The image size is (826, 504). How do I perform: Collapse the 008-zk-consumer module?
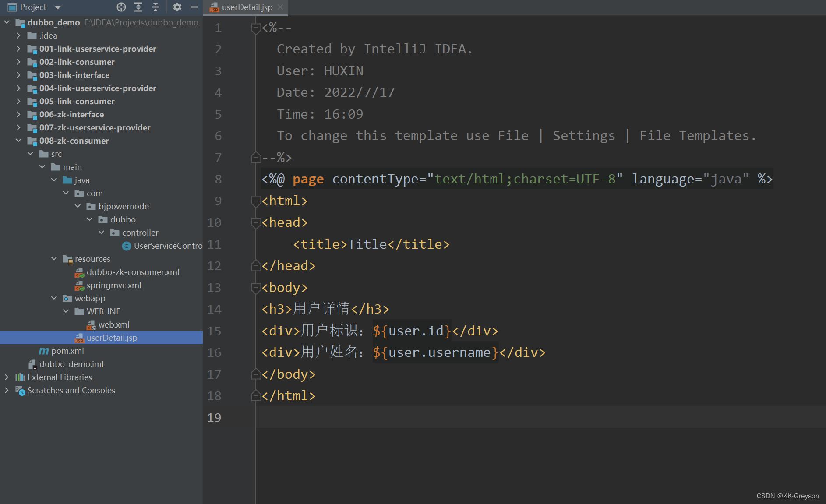click(x=18, y=141)
